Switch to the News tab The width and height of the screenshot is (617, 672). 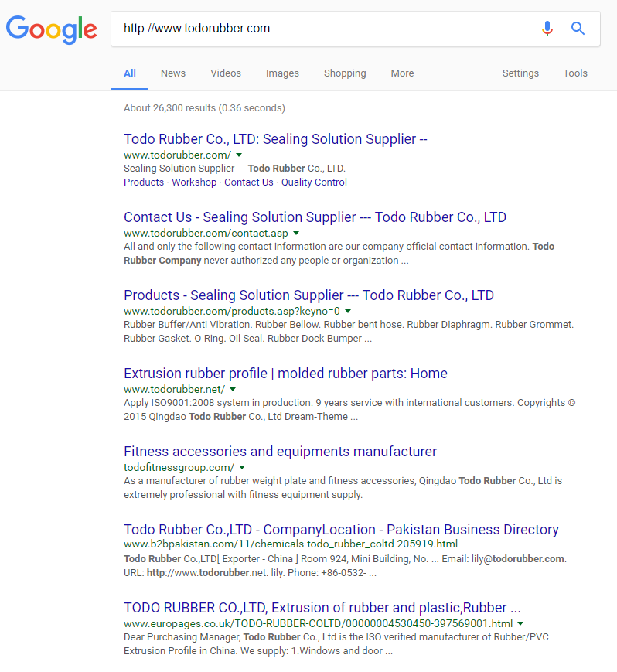(173, 73)
